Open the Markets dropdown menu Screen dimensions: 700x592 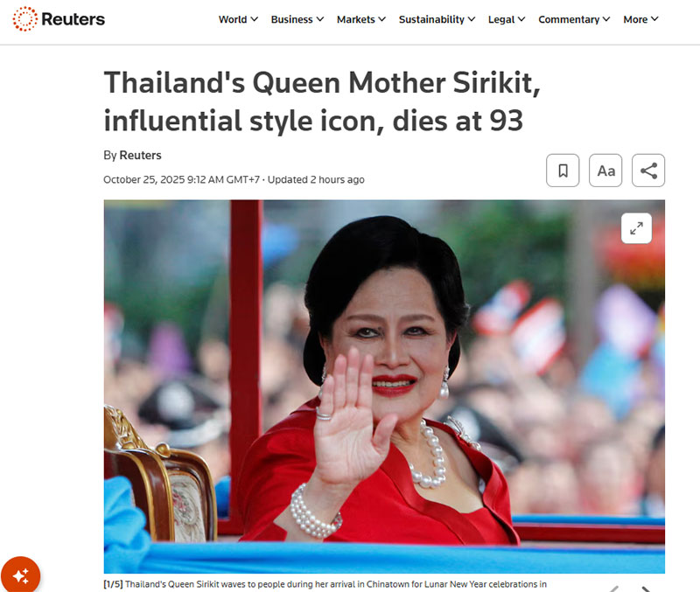(360, 19)
